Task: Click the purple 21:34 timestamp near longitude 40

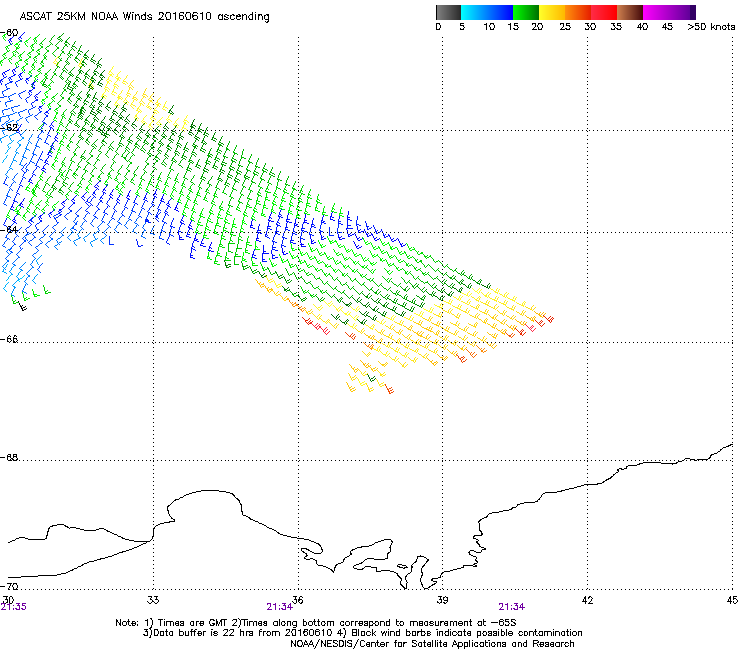Action: coord(512,607)
